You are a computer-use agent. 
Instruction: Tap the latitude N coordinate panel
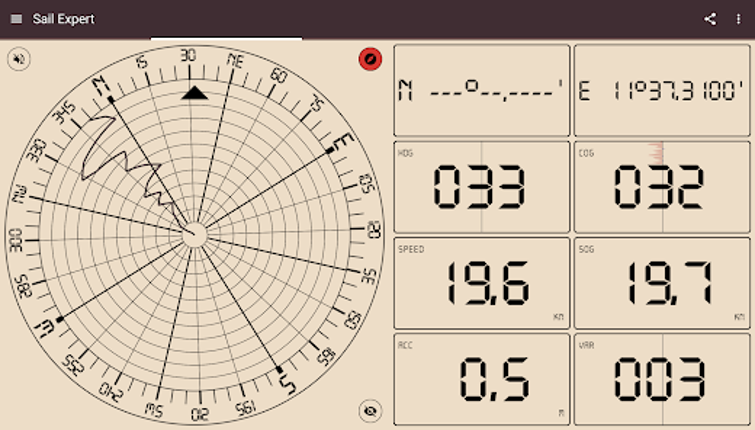click(x=481, y=90)
